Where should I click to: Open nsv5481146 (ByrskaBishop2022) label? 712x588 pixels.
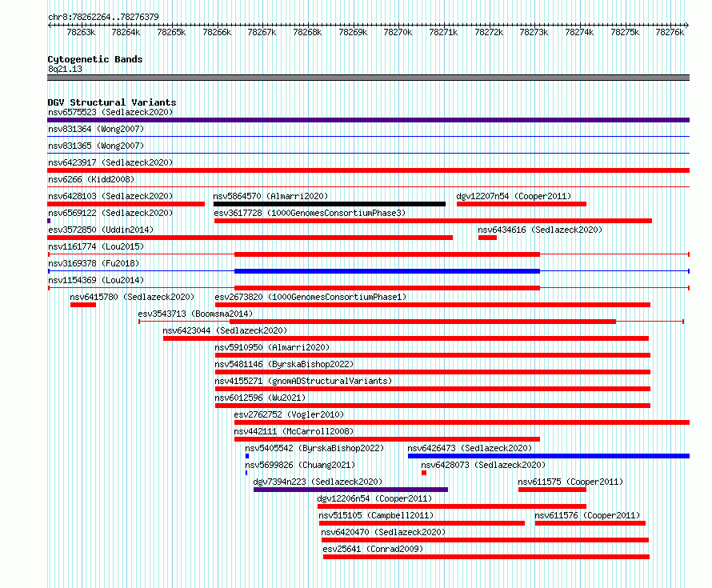coord(284,364)
